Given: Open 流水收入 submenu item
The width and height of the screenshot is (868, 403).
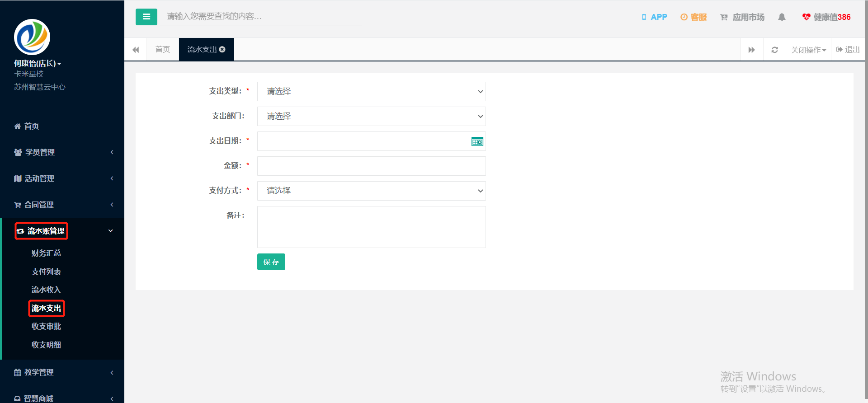Looking at the screenshot, I should [46, 290].
